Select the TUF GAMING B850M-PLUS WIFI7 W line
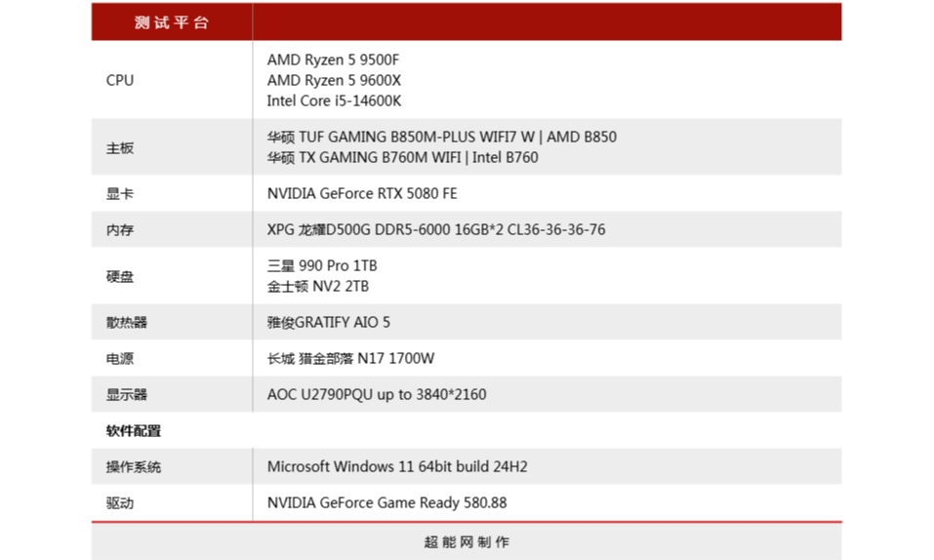 point(441,137)
